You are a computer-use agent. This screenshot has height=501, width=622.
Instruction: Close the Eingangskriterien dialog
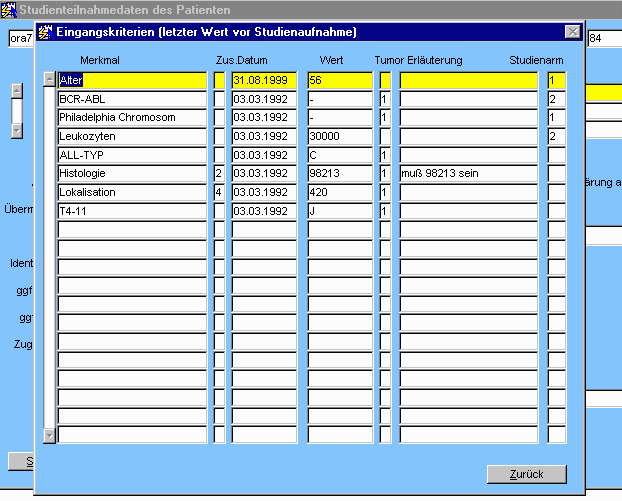pyautogui.click(x=572, y=32)
